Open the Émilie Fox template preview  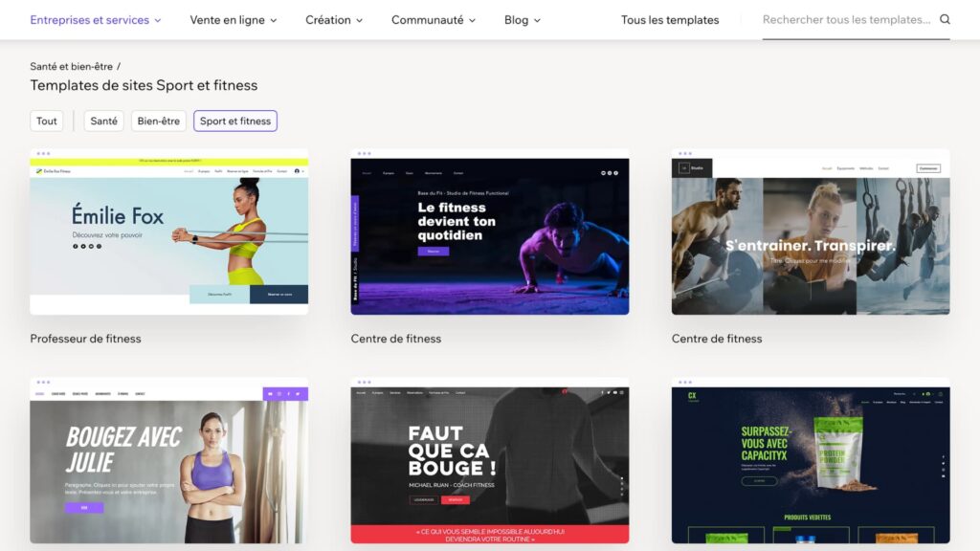(168, 231)
